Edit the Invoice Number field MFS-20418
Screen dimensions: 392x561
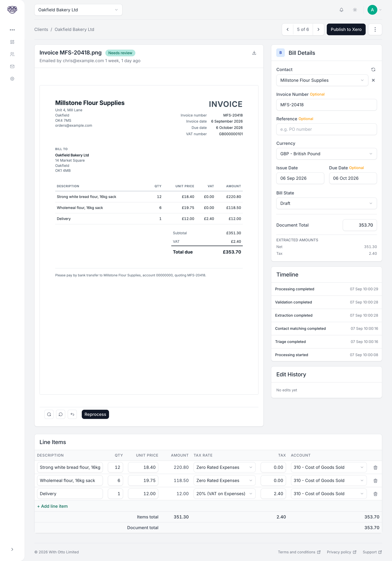[326, 105]
